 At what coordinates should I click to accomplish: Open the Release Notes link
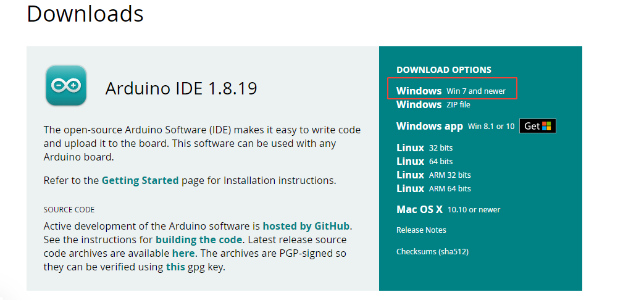[x=421, y=230]
